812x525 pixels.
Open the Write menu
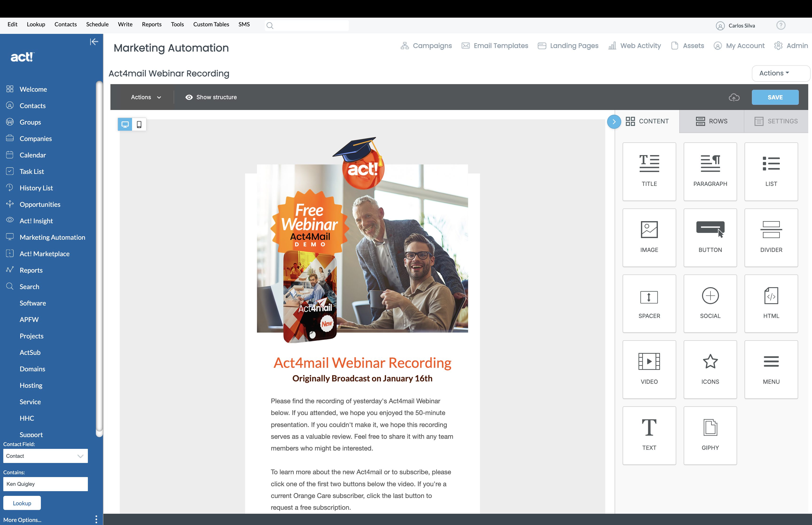(x=125, y=24)
